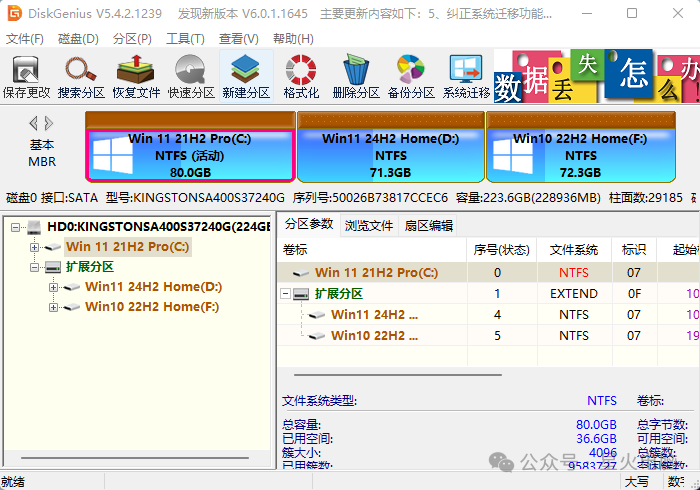Click the data loss advertisement banner
The image size is (700, 490).
pos(596,76)
